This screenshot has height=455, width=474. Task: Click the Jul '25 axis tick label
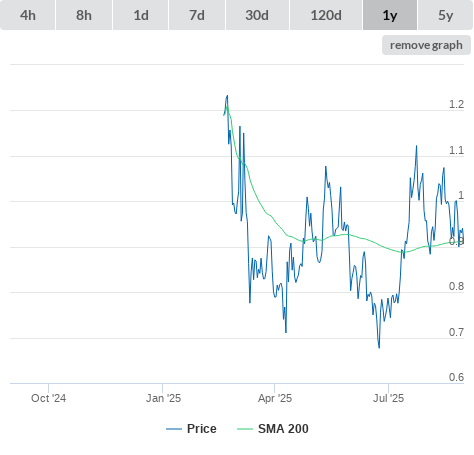[x=388, y=398]
